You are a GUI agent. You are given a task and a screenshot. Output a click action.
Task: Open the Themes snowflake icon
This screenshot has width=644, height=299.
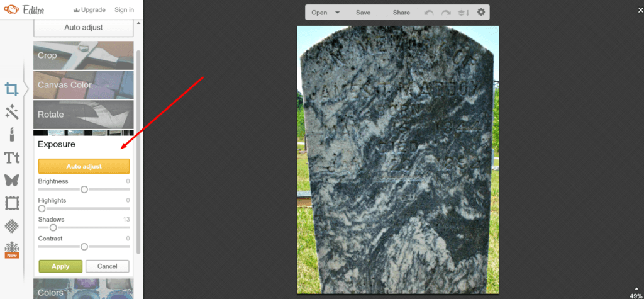11,247
